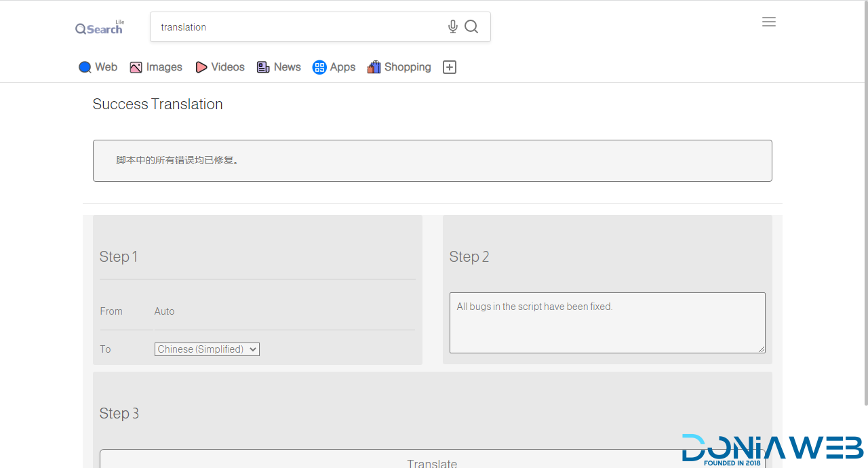Click the Step 2 source text area
The image size is (868, 468).
tap(607, 322)
